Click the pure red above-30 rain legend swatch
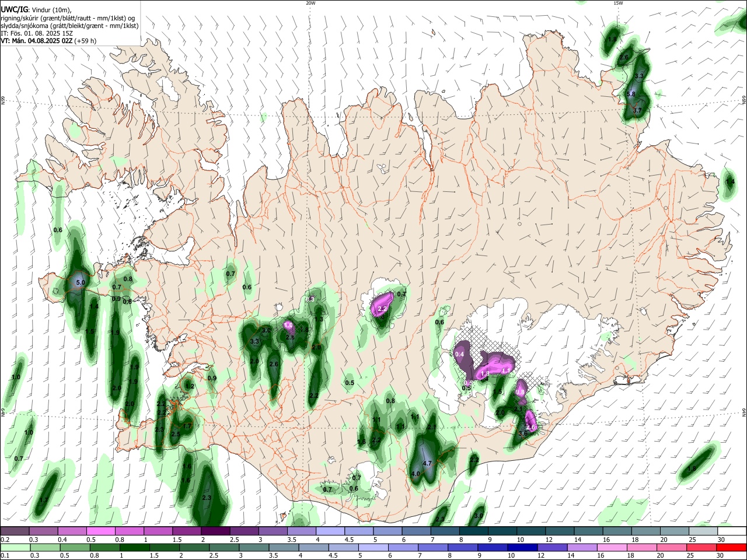Viewport: 747px width, 560px height. tap(732, 547)
